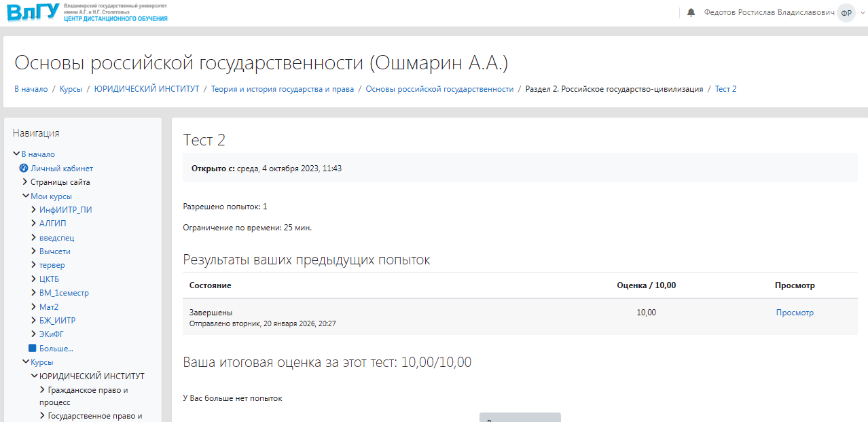Viewport: 868px width, 422px height.
Task: Collapse the В начало navigation tree
Action: (17, 154)
